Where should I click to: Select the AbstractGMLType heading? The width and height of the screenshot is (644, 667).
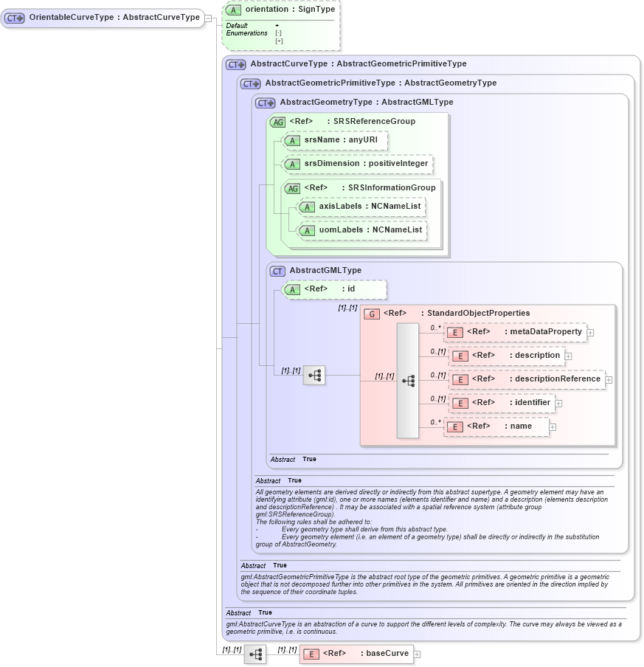pyautogui.click(x=325, y=270)
